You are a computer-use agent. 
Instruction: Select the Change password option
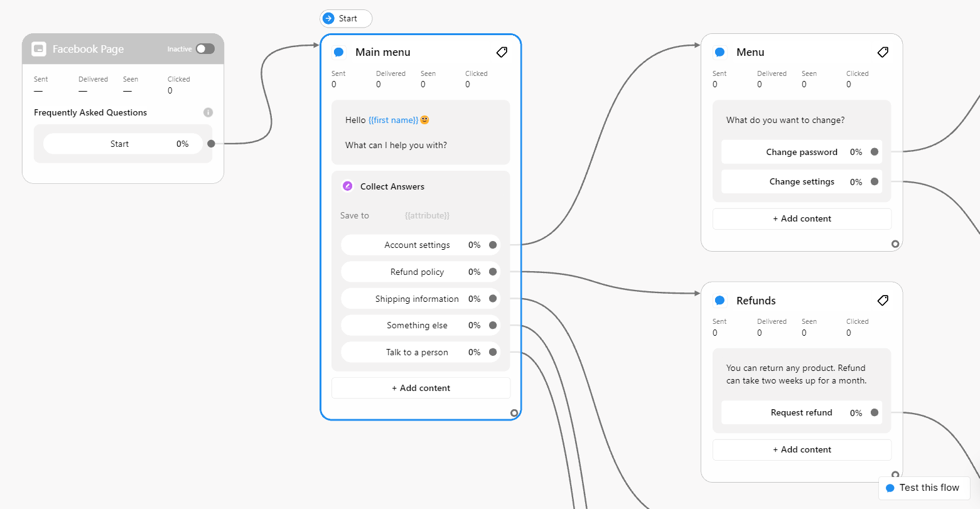tap(802, 152)
